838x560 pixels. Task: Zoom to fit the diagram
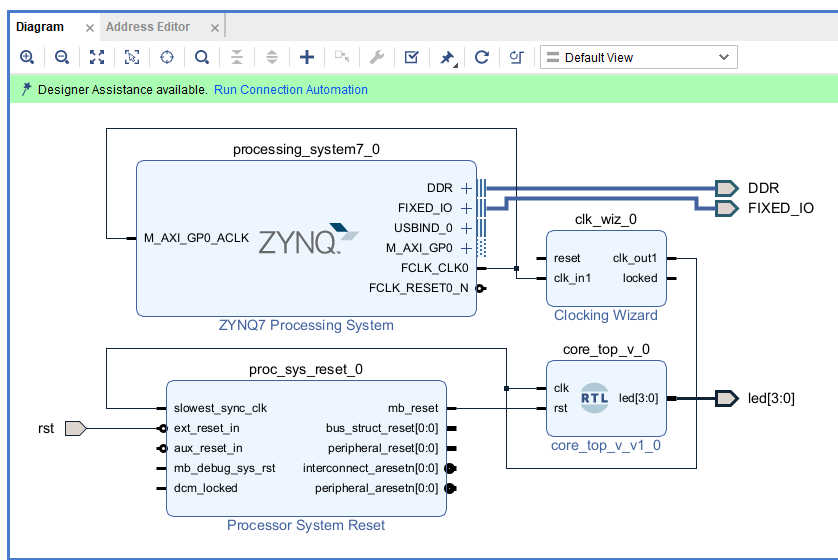coord(96,57)
